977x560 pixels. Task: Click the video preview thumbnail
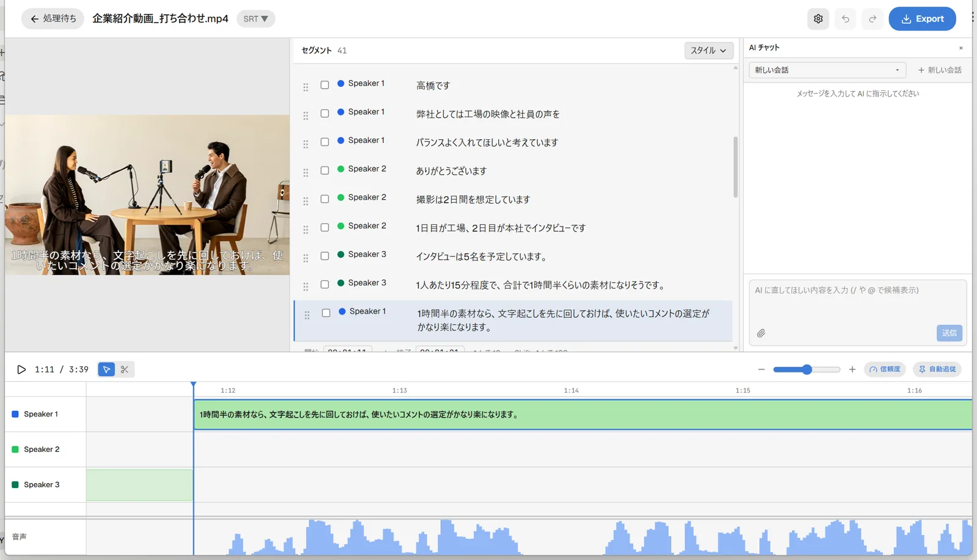pos(147,195)
